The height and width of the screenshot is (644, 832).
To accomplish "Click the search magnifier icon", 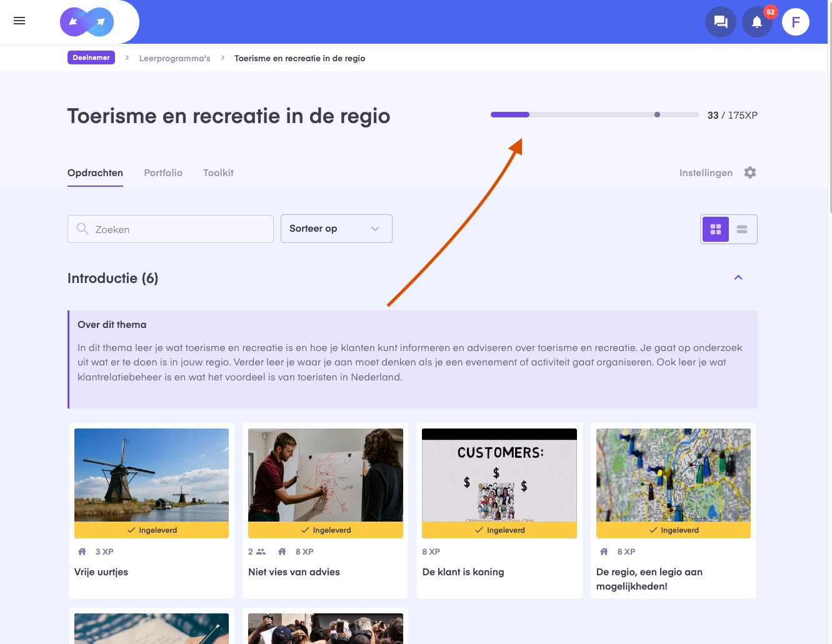I will 83,229.
